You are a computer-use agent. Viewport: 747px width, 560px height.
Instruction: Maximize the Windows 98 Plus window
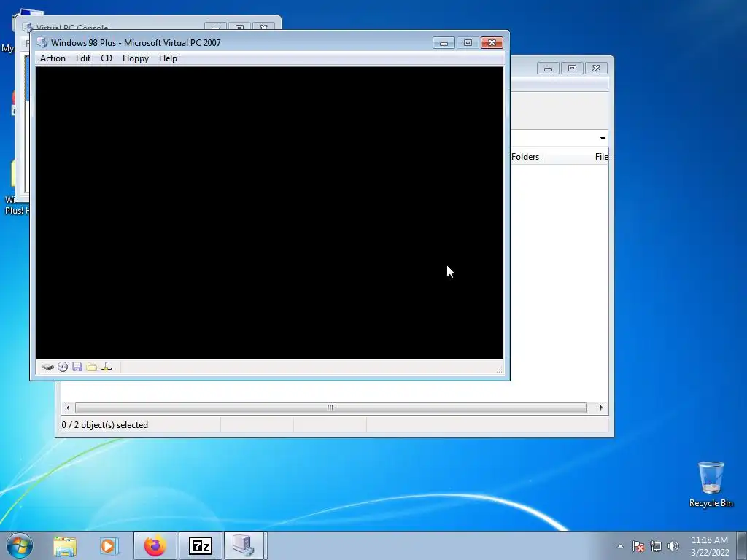pyautogui.click(x=468, y=43)
